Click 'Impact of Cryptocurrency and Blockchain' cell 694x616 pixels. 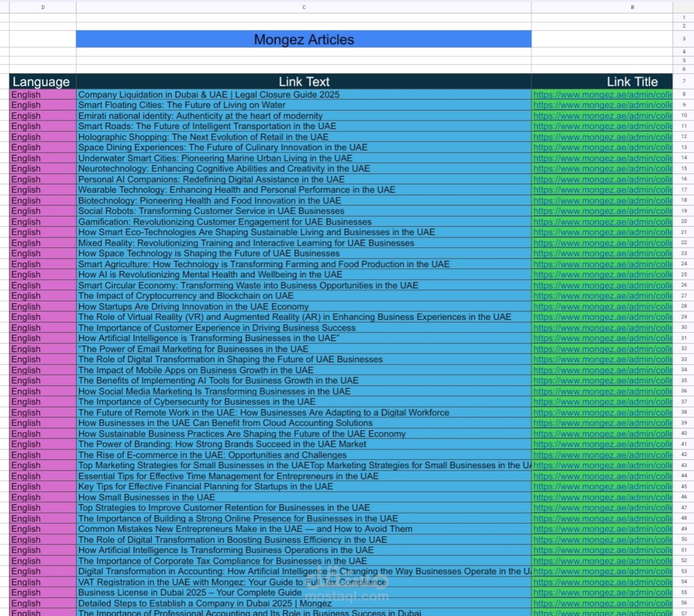pos(304,296)
